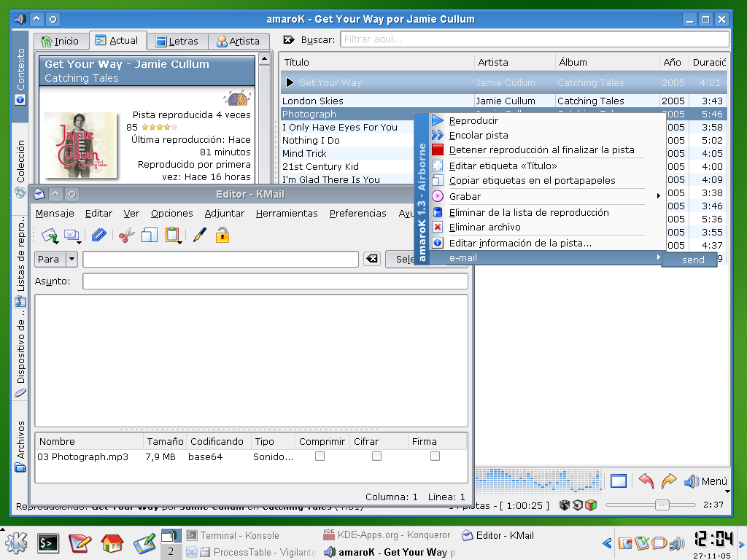The height and width of the screenshot is (560, 747).
Task: Click the orange Redo arrow in amaroK
Action: (x=669, y=481)
